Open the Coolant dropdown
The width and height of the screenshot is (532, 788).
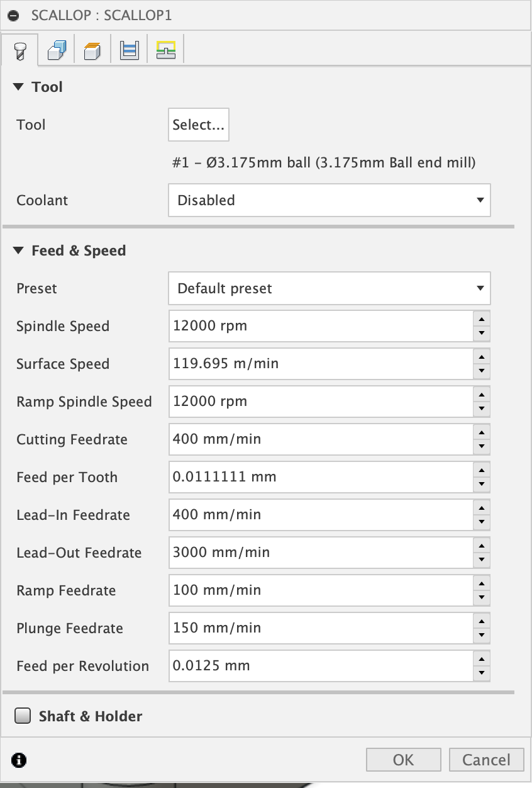click(329, 200)
